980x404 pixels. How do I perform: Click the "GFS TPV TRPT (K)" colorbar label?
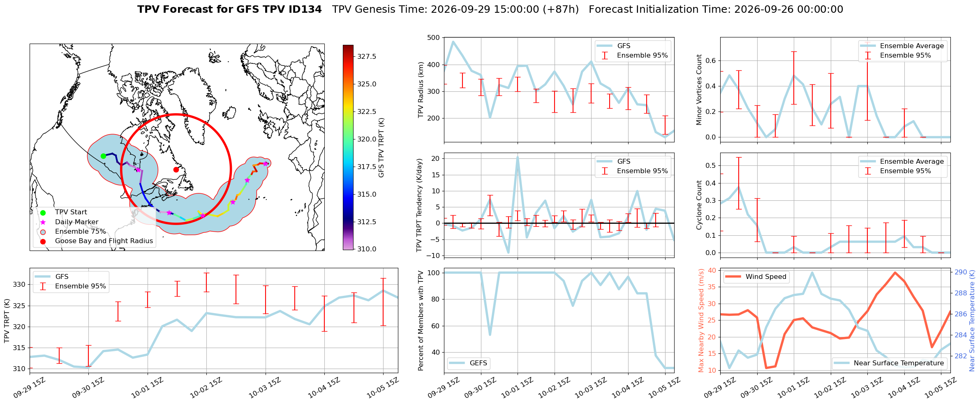click(x=381, y=147)
